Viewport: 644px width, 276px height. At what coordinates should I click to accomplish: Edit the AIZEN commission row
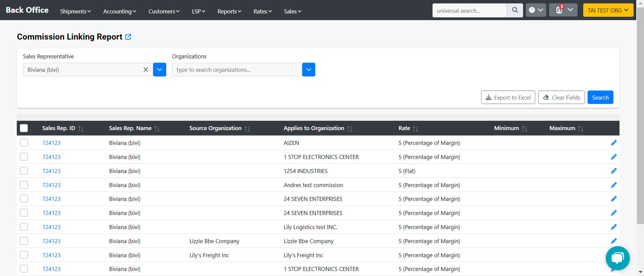click(614, 143)
